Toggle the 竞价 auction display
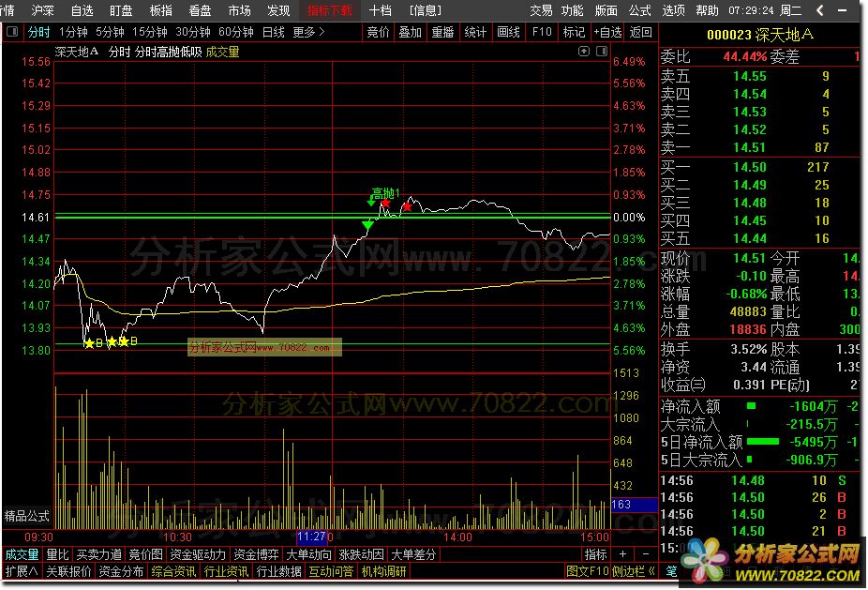The width and height of the screenshot is (868, 590). click(x=378, y=31)
